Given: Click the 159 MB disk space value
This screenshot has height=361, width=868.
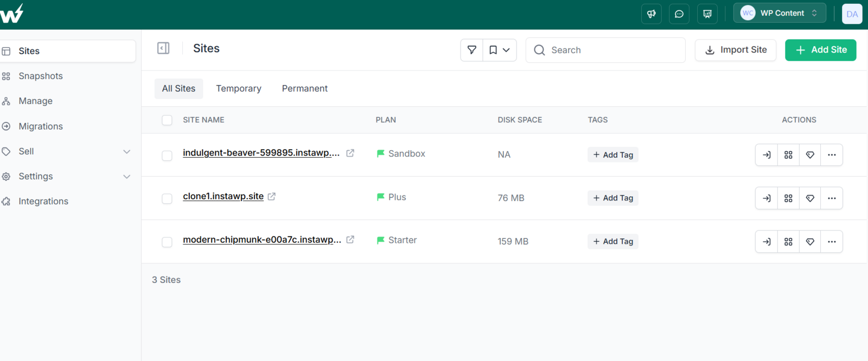Looking at the screenshot, I should [x=513, y=241].
